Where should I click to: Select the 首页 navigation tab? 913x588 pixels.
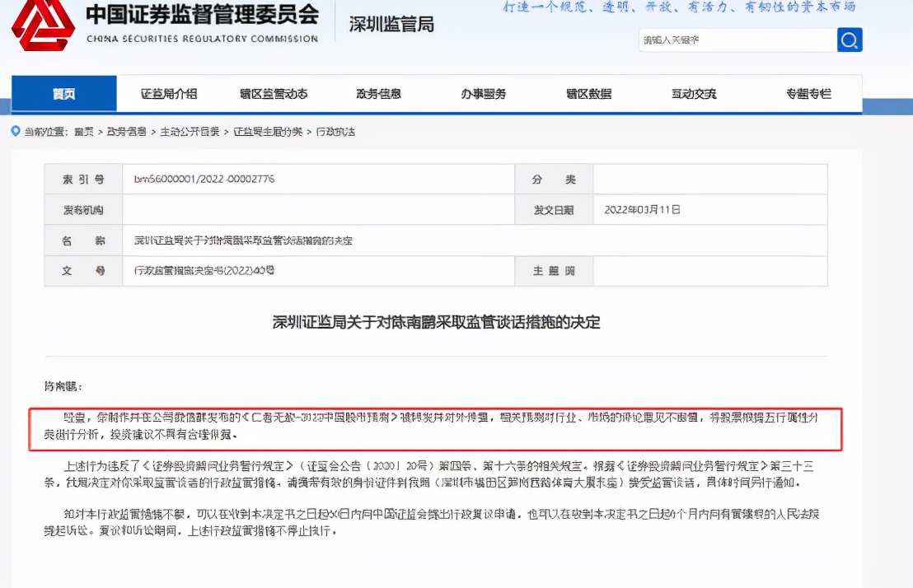tap(63, 93)
